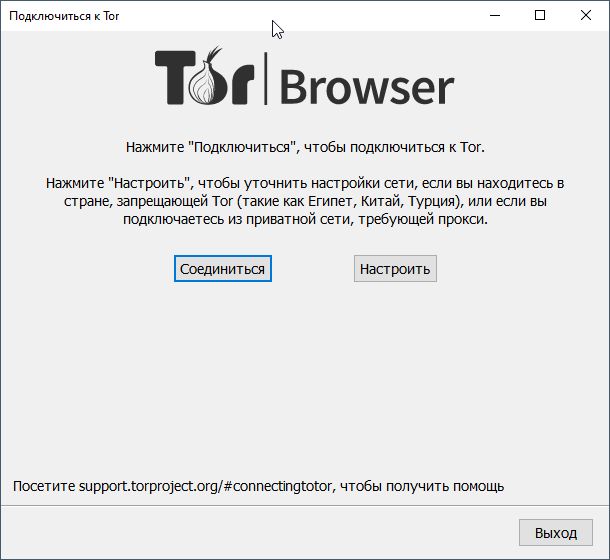Image resolution: width=610 pixels, height=560 pixels.
Task: Click the "Соединиться" connect button
Action: point(223,269)
